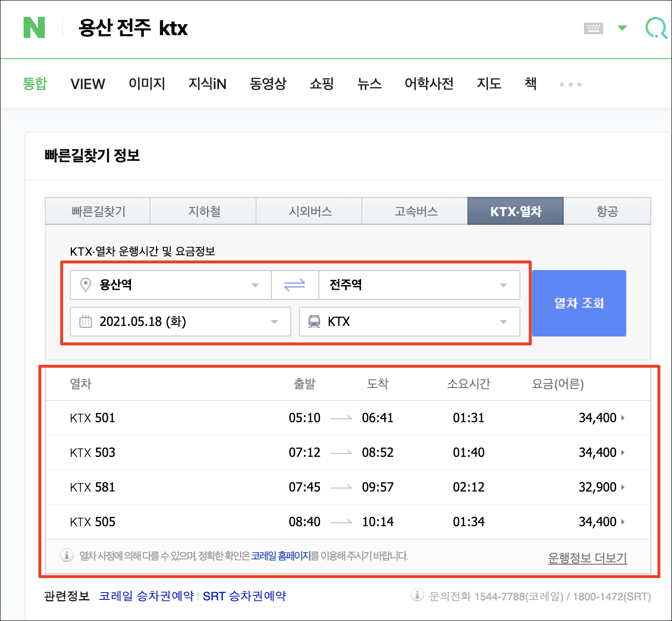Viewport: 672px width, 621px height.
Task: Click the info icon beside 열차 사정에 notice
Action: click(x=66, y=556)
